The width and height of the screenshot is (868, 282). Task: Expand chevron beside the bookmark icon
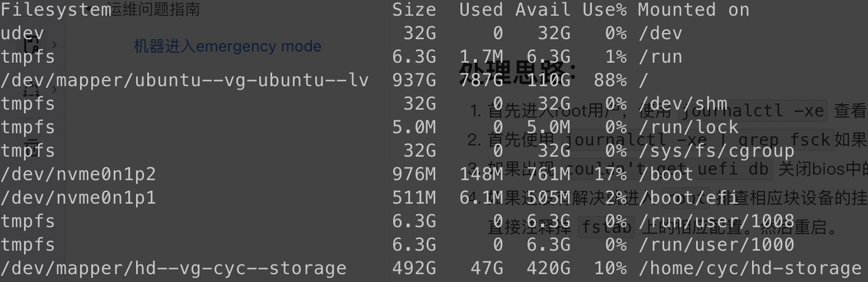click(54, 44)
